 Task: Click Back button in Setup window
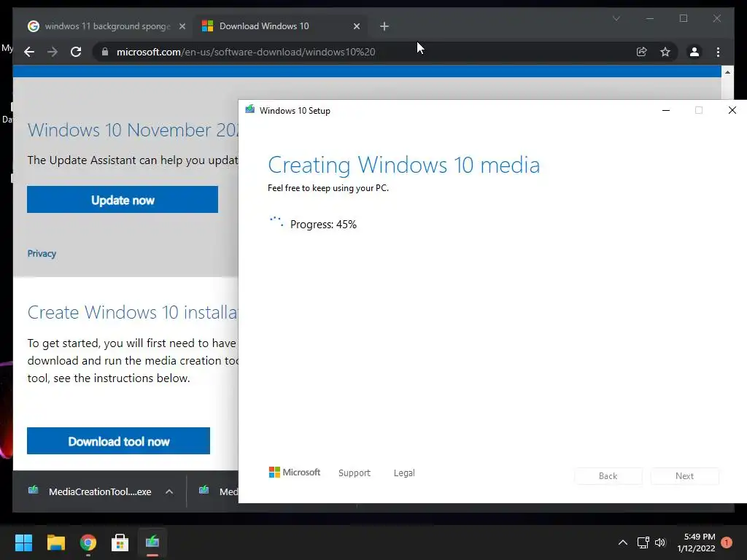pyautogui.click(x=608, y=476)
